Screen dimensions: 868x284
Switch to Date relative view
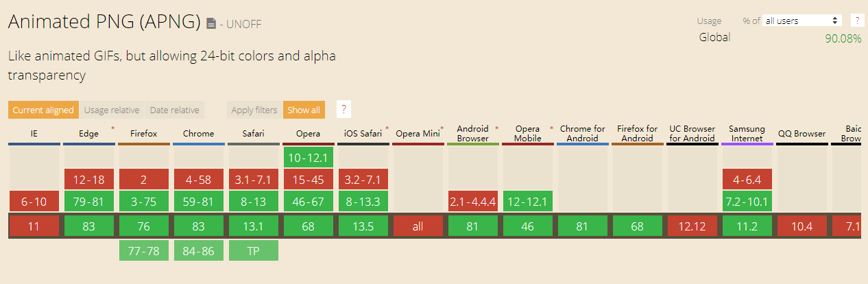174,110
